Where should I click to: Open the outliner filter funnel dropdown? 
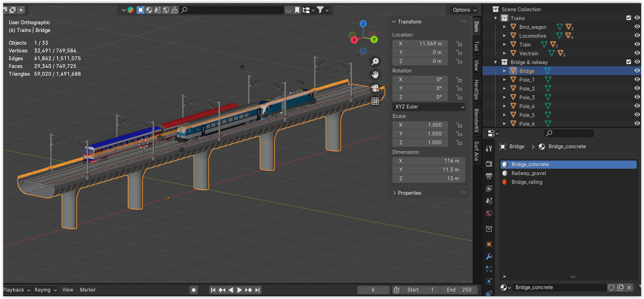click(322, 10)
